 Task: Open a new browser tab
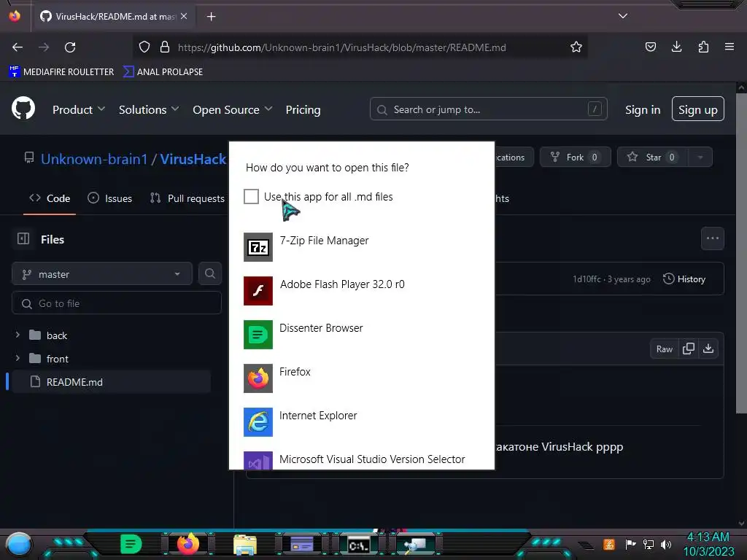[x=211, y=17]
